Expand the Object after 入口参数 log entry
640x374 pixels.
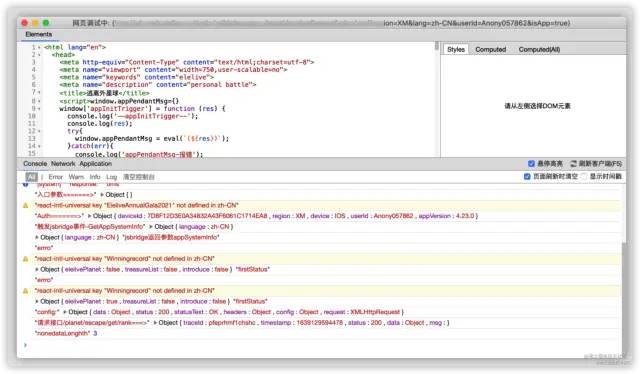102,195
